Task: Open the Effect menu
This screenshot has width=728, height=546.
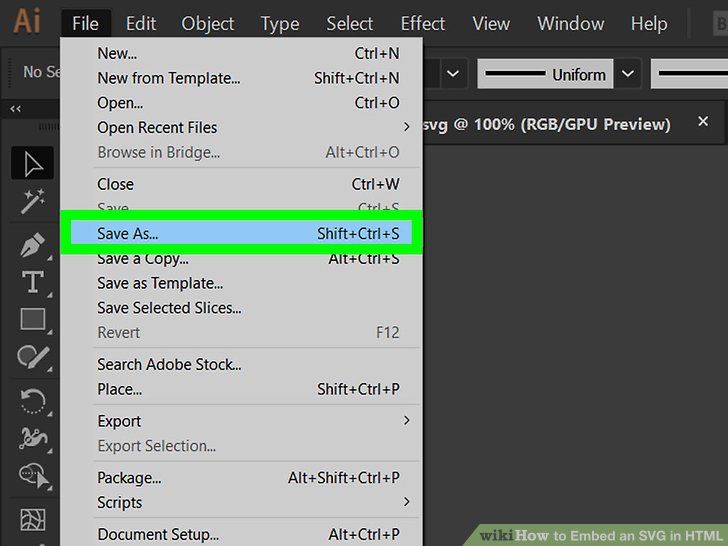Action: (422, 23)
